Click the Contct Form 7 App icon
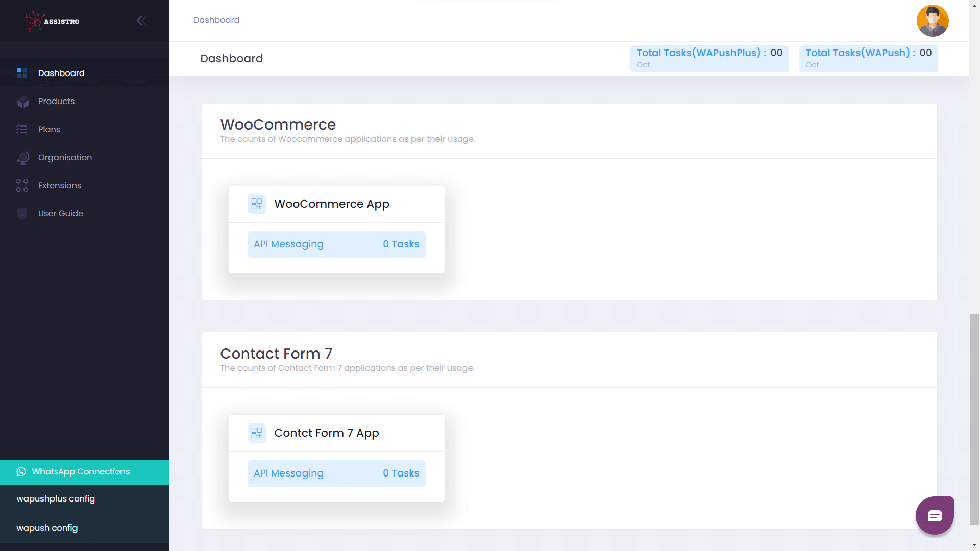The height and width of the screenshot is (551, 980). [257, 433]
